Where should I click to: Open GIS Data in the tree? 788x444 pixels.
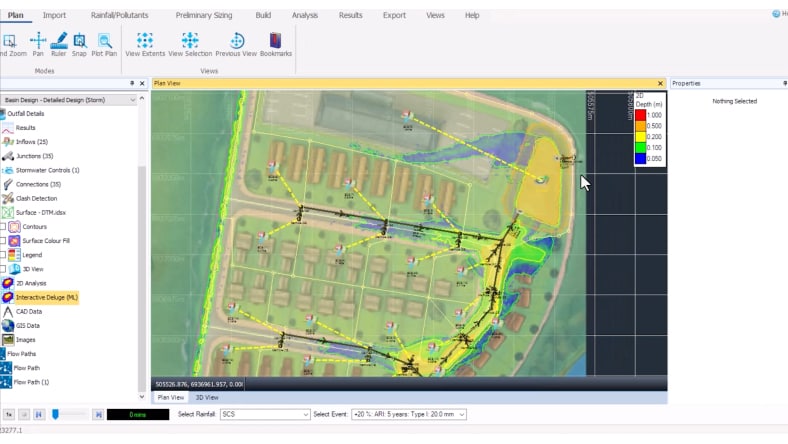click(27, 325)
